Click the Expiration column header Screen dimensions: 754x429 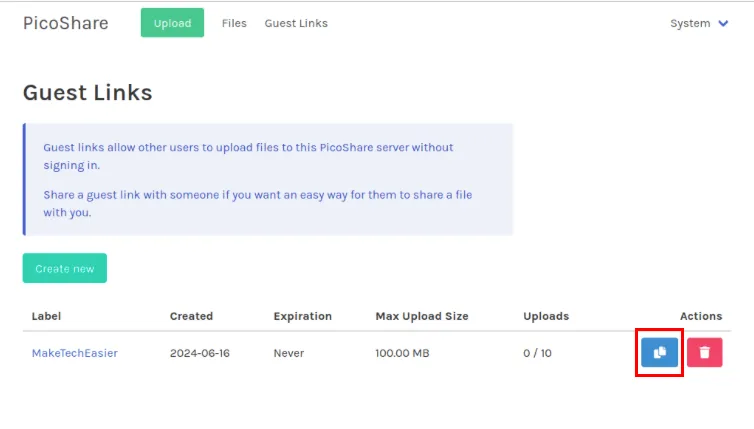pyautogui.click(x=302, y=316)
